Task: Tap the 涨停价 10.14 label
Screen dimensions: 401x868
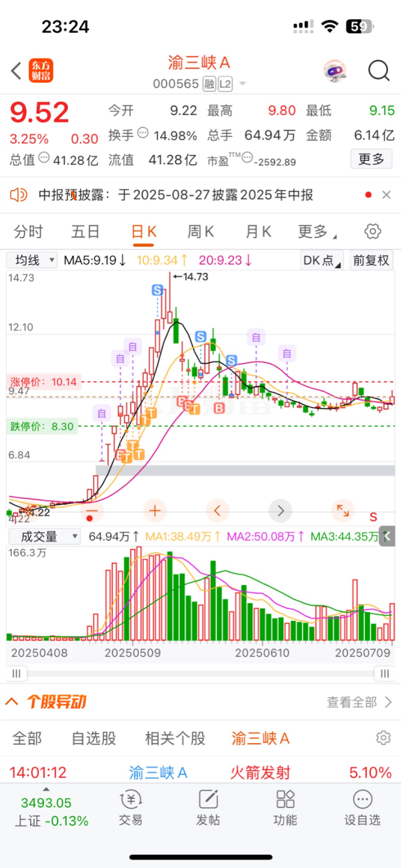Action: pos(43,382)
